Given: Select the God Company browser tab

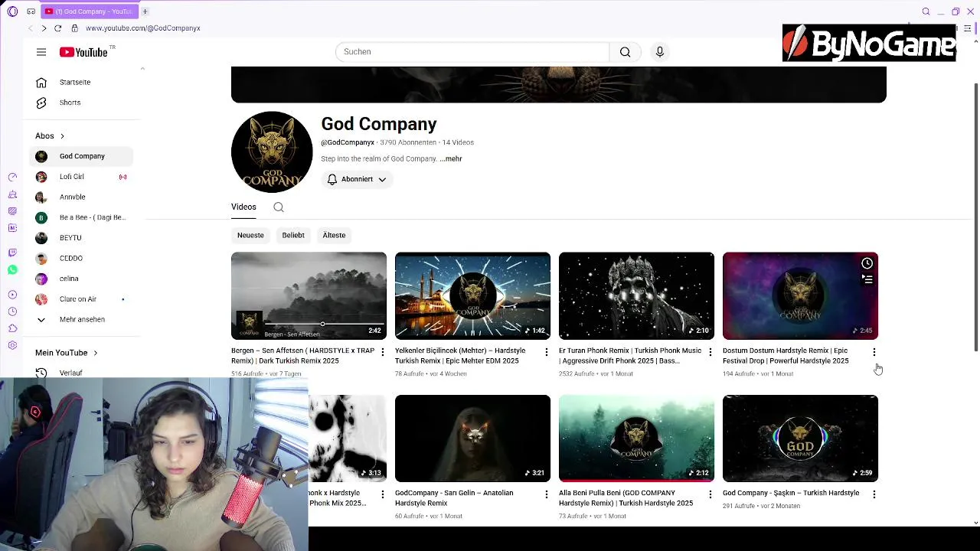Looking at the screenshot, I should [90, 11].
